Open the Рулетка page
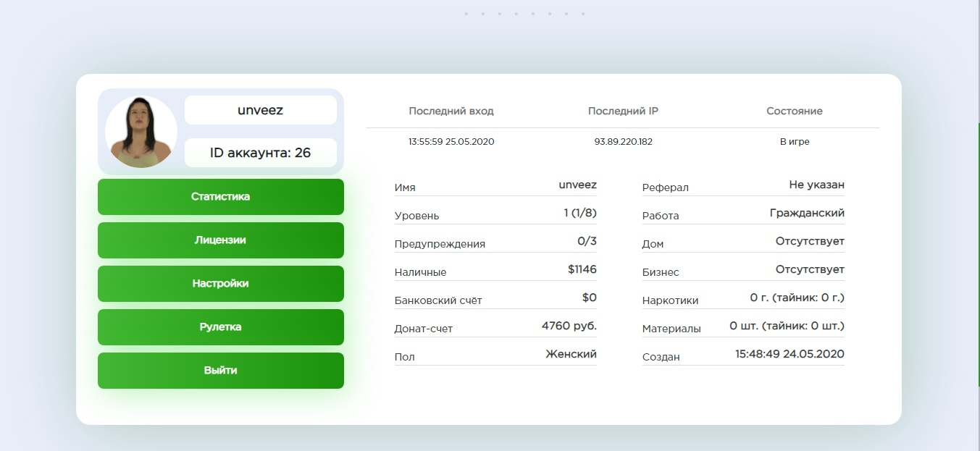Viewport: 980px width, 451px height. pyautogui.click(x=221, y=327)
